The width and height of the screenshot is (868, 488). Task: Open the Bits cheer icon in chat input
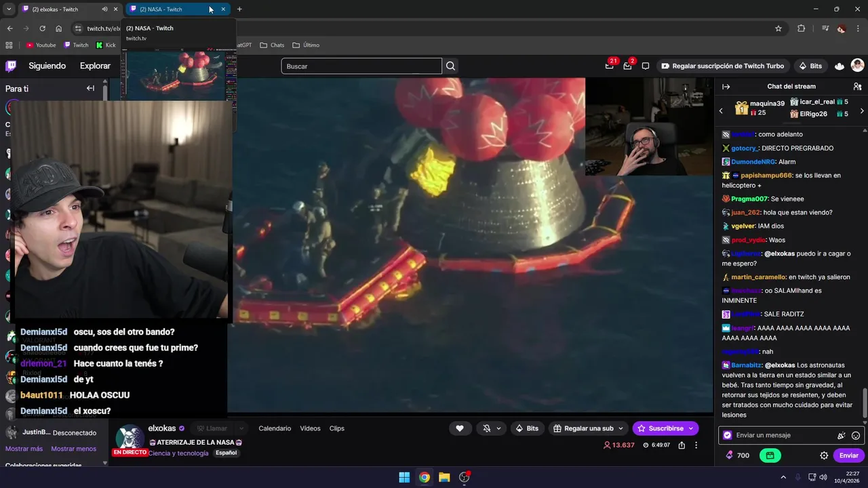(x=842, y=436)
